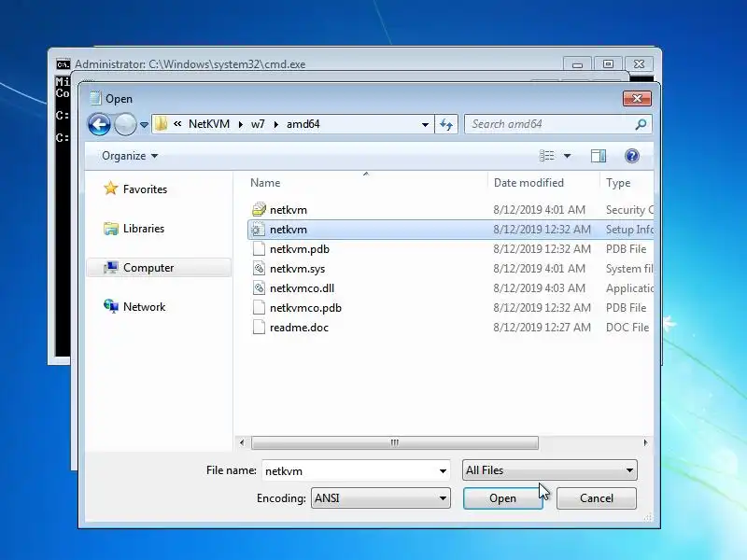Open Favorites in the navigation pane
Image resolution: width=747 pixels, height=560 pixels.
(x=146, y=189)
